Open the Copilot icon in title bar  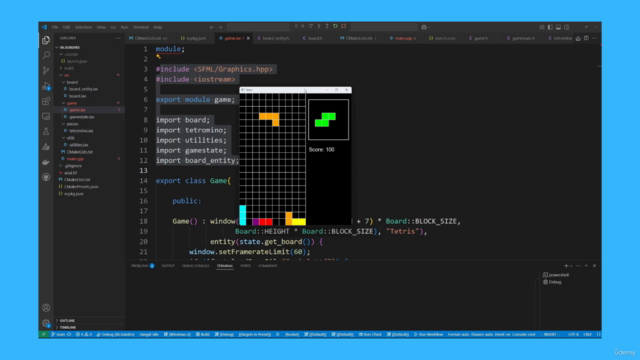424,27
